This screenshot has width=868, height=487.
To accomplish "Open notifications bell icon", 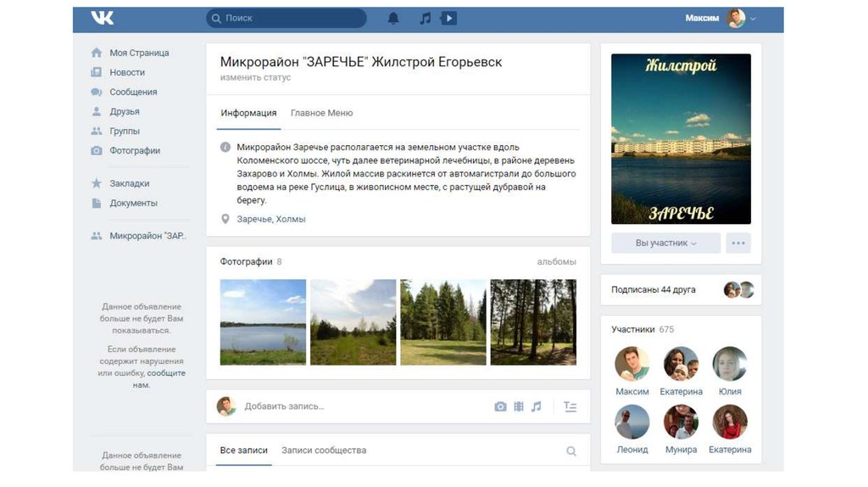I will (x=393, y=18).
